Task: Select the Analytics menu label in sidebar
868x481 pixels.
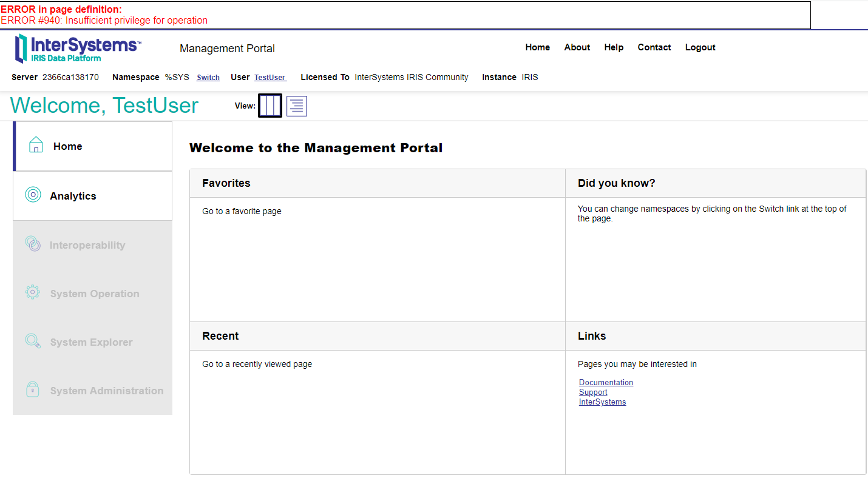Action: pos(73,196)
